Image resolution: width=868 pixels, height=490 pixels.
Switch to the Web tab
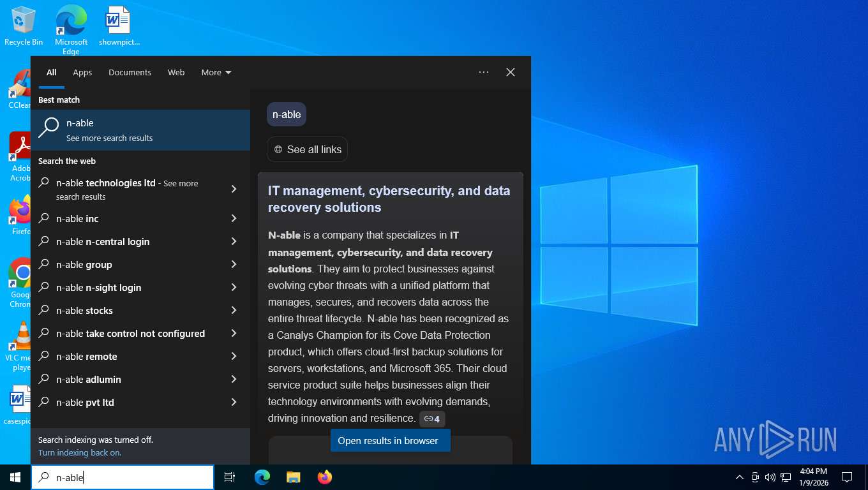176,73
